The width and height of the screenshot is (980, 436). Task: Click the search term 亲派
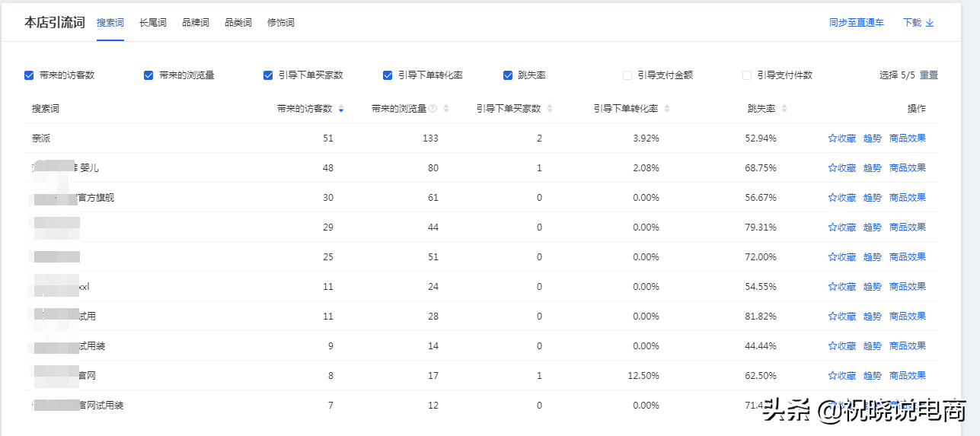pos(41,138)
